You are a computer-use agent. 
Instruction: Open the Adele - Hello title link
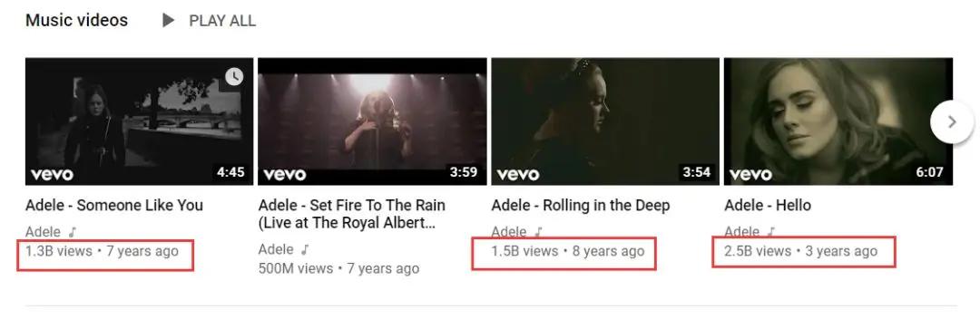click(768, 206)
